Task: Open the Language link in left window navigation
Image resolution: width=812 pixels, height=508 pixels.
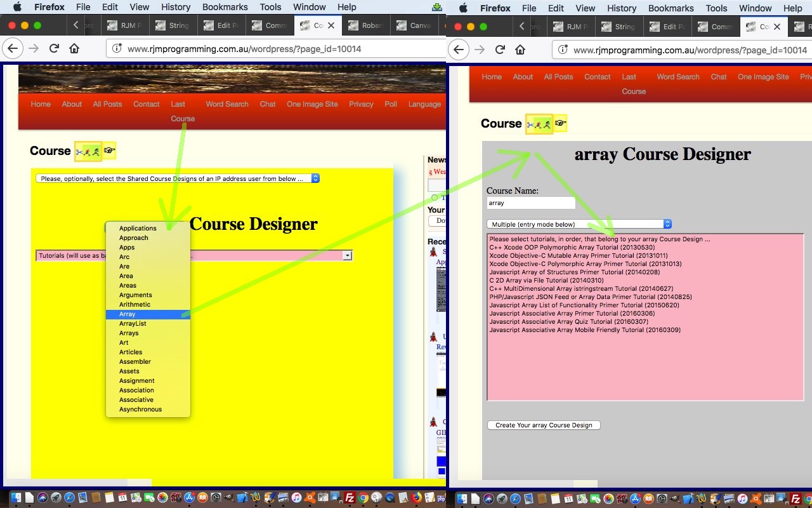Action: pos(424,104)
